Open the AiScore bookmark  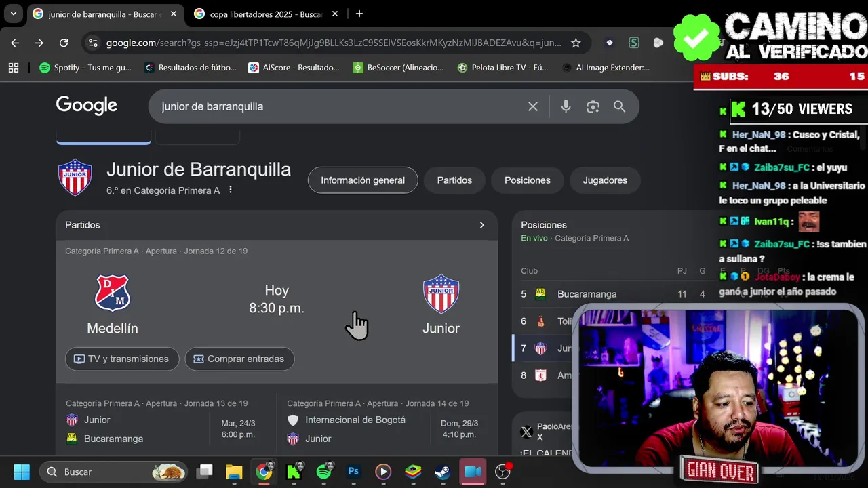(x=294, y=68)
